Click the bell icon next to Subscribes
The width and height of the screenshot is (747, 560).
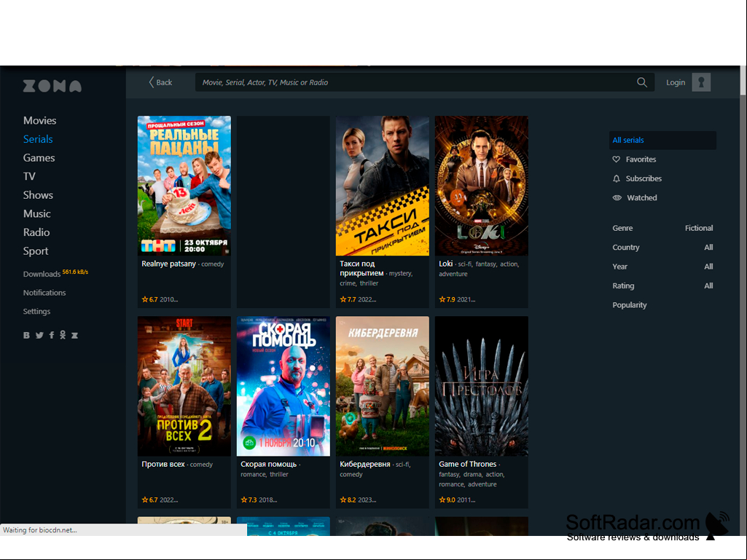tap(616, 178)
